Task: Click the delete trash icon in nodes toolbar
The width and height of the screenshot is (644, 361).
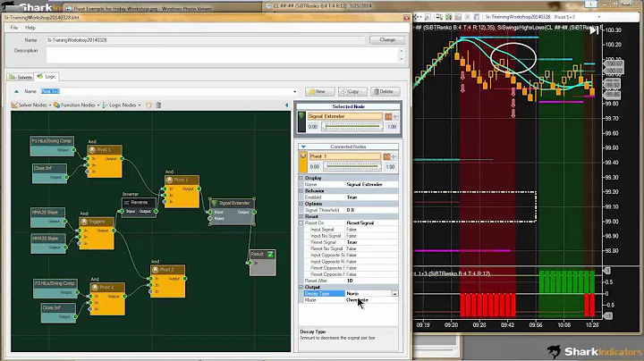Action: pos(158,105)
